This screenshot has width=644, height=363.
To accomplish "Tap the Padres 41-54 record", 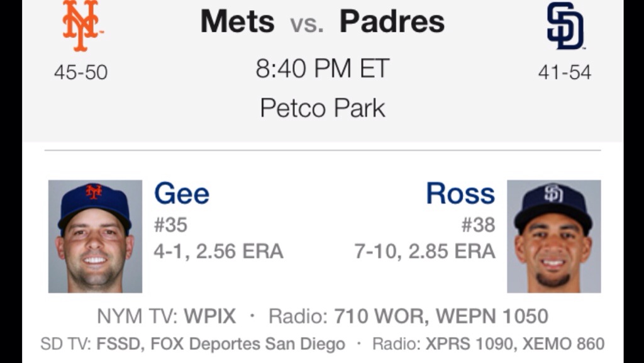I will pos(564,72).
